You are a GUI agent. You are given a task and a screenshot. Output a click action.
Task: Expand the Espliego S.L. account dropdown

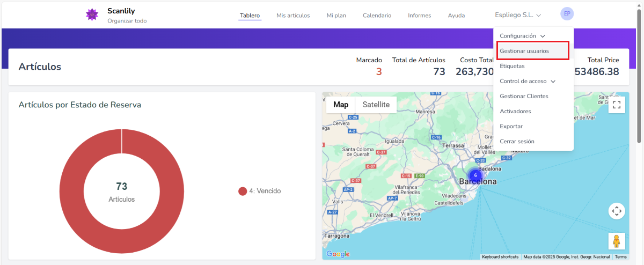(x=518, y=15)
